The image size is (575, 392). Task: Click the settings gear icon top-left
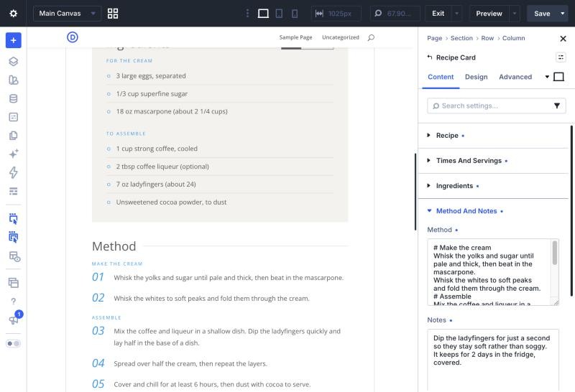tap(13, 14)
